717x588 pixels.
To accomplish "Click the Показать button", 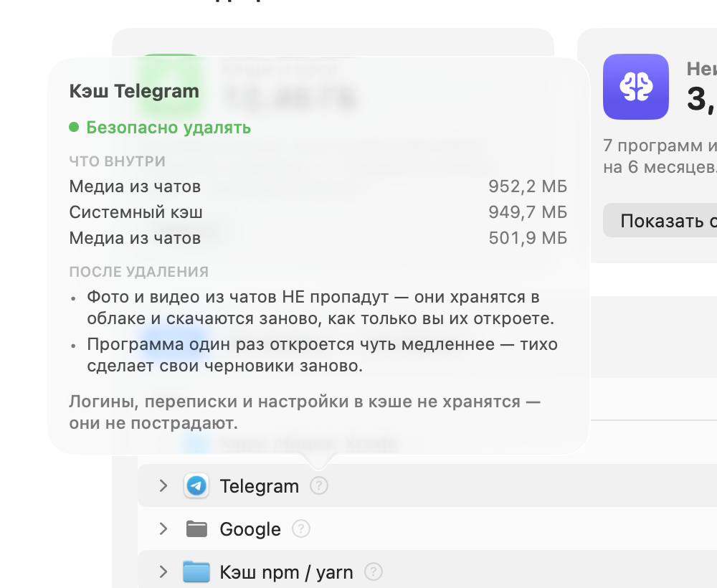I will (x=660, y=220).
